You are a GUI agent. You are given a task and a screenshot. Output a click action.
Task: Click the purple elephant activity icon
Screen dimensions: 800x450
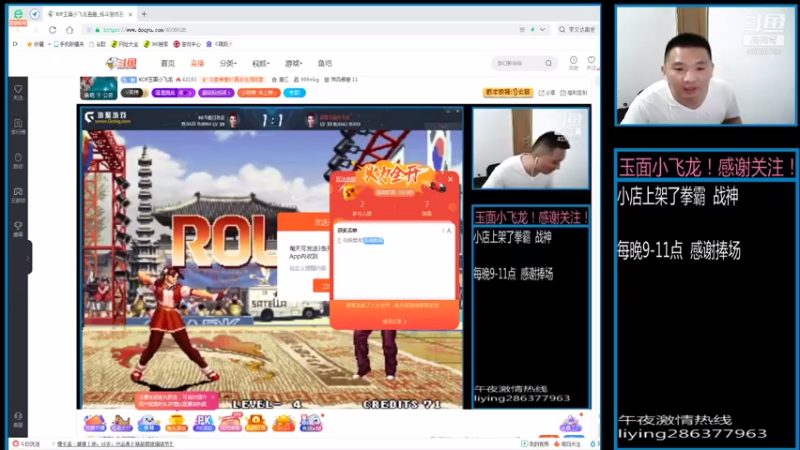[311, 423]
